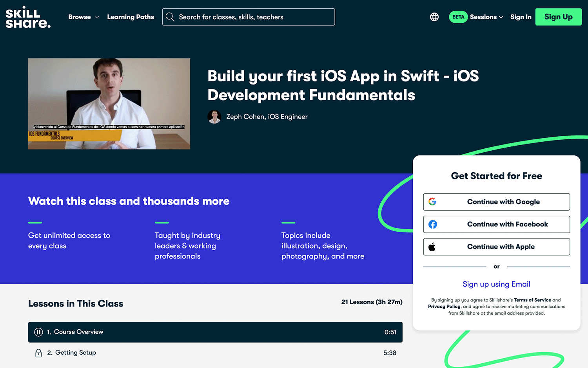Screen dimensions: 588x368
Task: Click the video preview thumbnail
Action: [x=109, y=103]
